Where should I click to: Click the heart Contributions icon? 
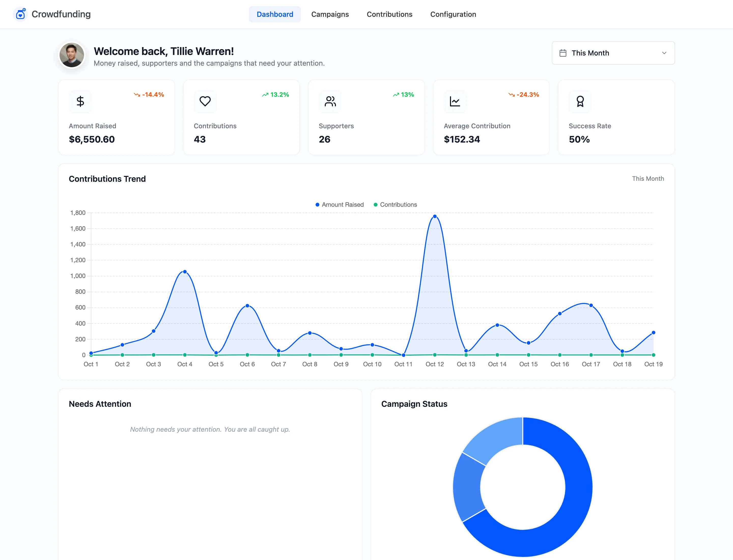(x=205, y=101)
